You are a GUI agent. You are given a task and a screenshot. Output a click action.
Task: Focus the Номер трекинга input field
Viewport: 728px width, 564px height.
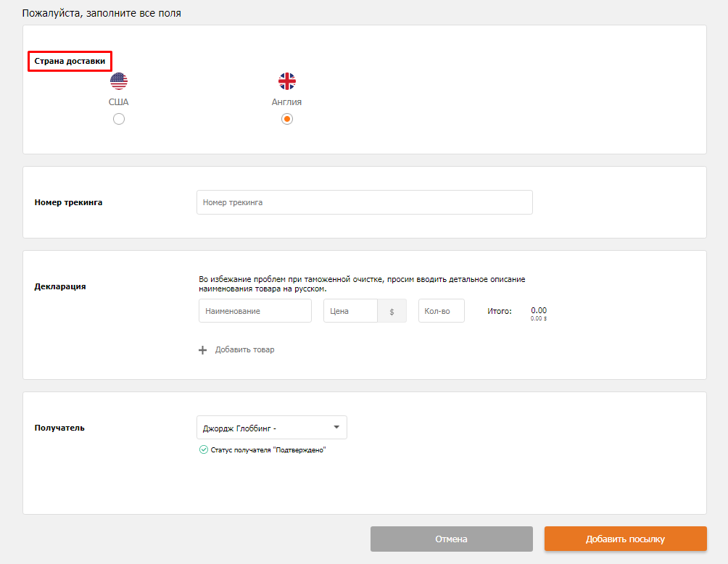pos(364,202)
